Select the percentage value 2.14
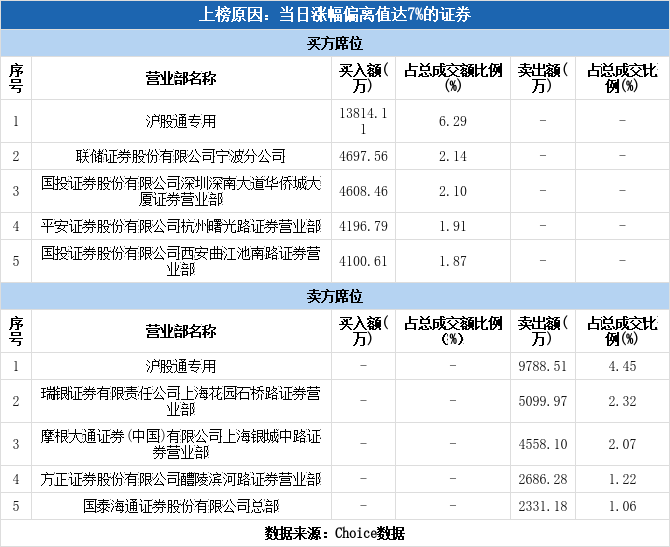Viewport: 670px width, 547px height. (x=453, y=156)
